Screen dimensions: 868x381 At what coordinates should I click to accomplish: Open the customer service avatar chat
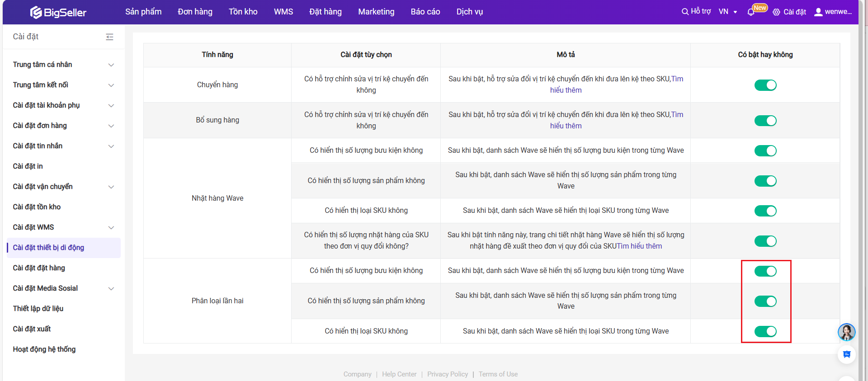(x=846, y=332)
